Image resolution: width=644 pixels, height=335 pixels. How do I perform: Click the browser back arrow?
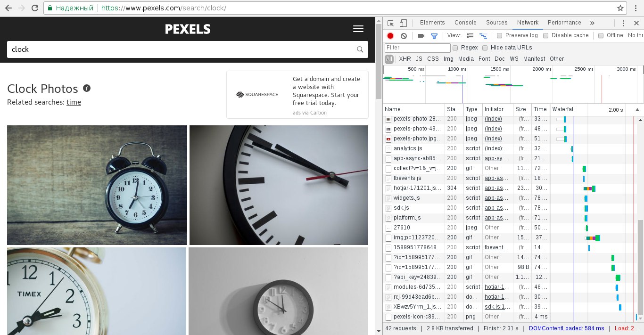coord(8,8)
